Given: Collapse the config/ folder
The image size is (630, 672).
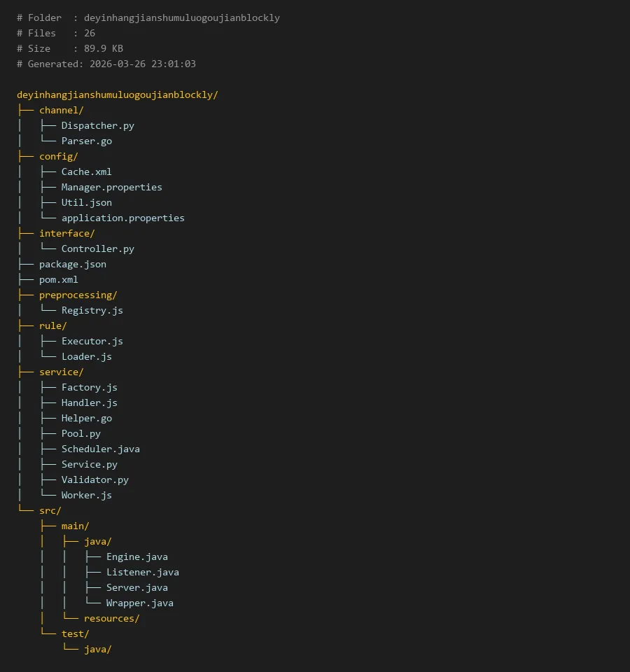Looking at the screenshot, I should point(58,156).
